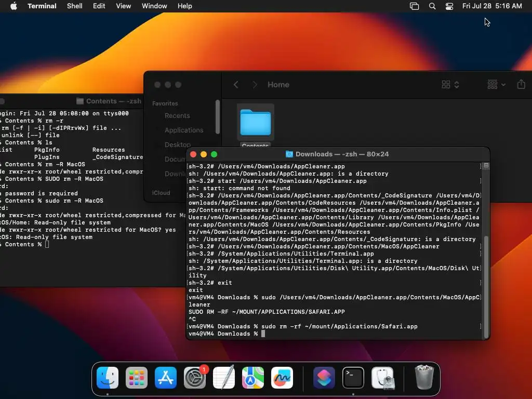Show the date and time notification panel

(492, 6)
